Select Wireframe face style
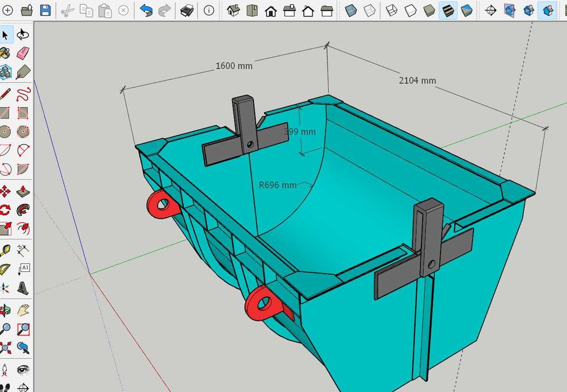 click(x=392, y=10)
